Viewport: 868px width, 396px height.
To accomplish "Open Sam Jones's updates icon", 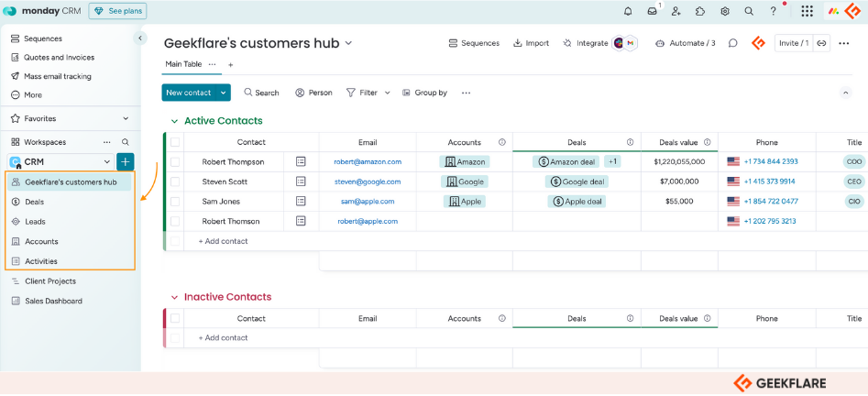I will [x=301, y=201].
